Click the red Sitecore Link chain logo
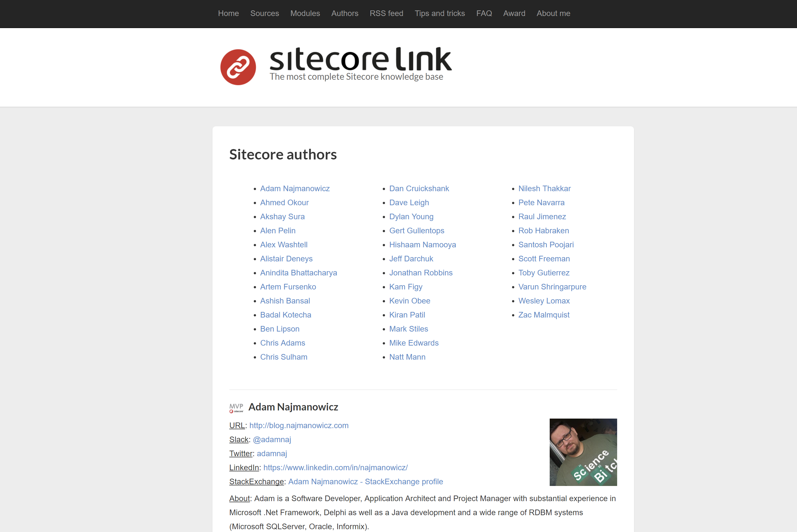This screenshot has width=797, height=532. 238,67
